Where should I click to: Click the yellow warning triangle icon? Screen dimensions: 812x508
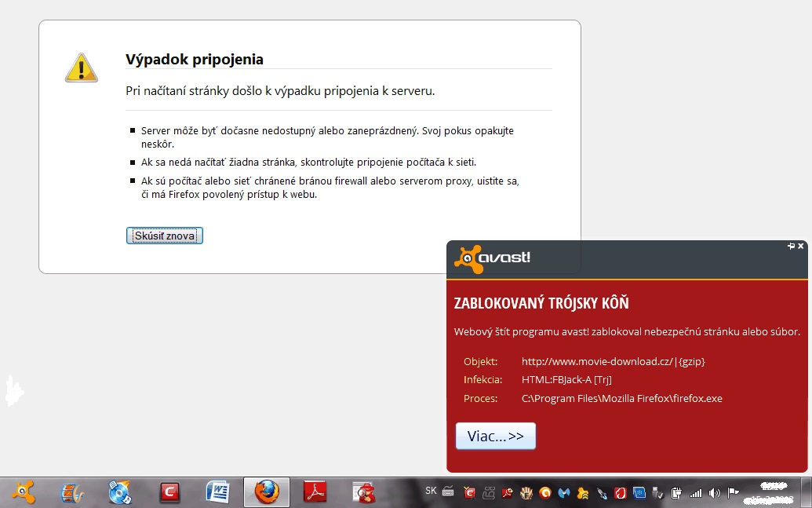[x=82, y=68]
